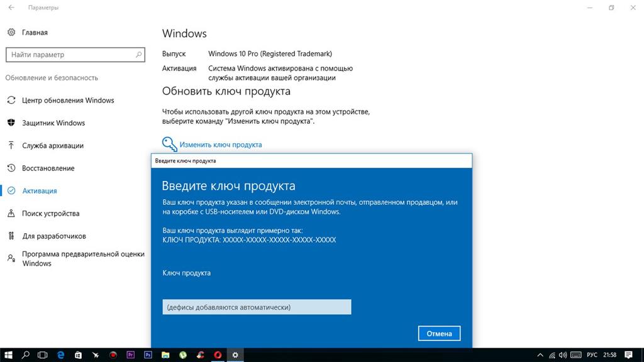Click the key icon by Изменить ключ продукта
Viewport: 644px width, 362px height.
tap(169, 144)
